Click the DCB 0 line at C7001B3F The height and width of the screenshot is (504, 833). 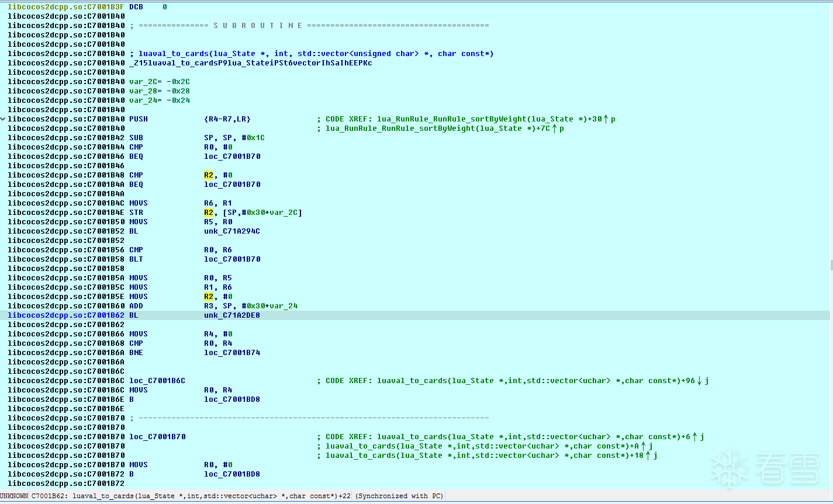pyautogui.click(x=148, y=7)
